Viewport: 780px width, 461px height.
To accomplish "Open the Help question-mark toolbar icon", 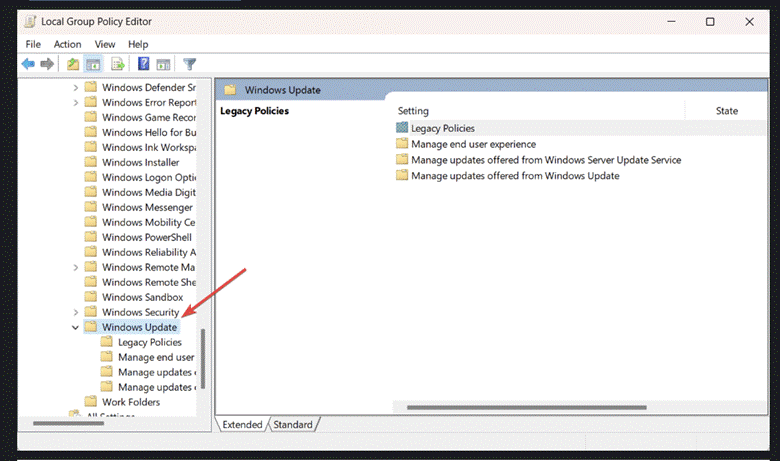I will pyautogui.click(x=143, y=64).
